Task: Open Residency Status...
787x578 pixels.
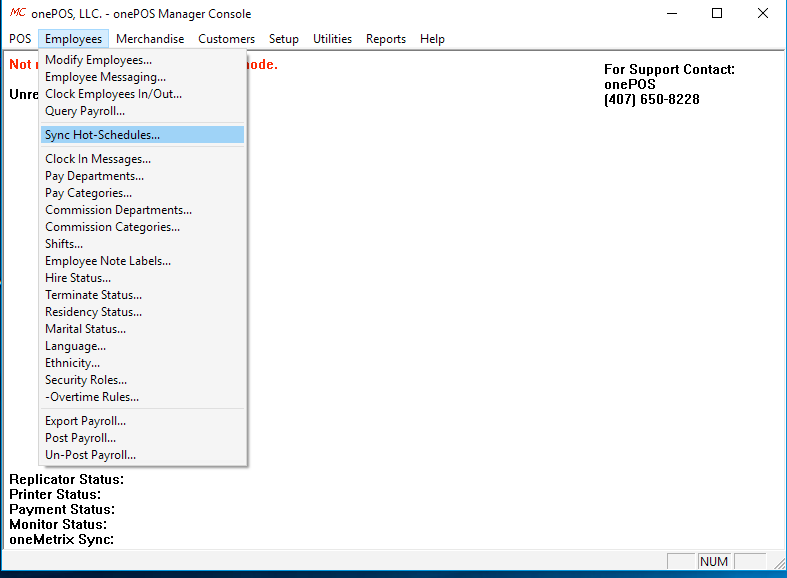Action: tap(143, 312)
